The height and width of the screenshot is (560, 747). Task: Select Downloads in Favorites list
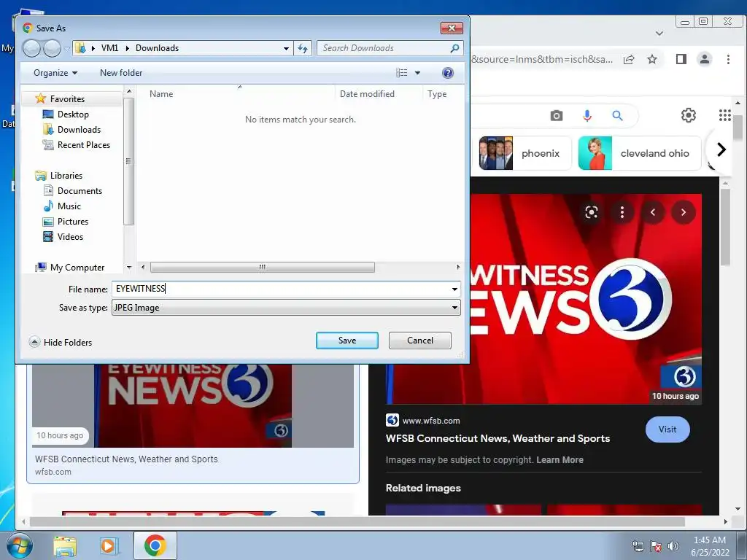point(79,130)
